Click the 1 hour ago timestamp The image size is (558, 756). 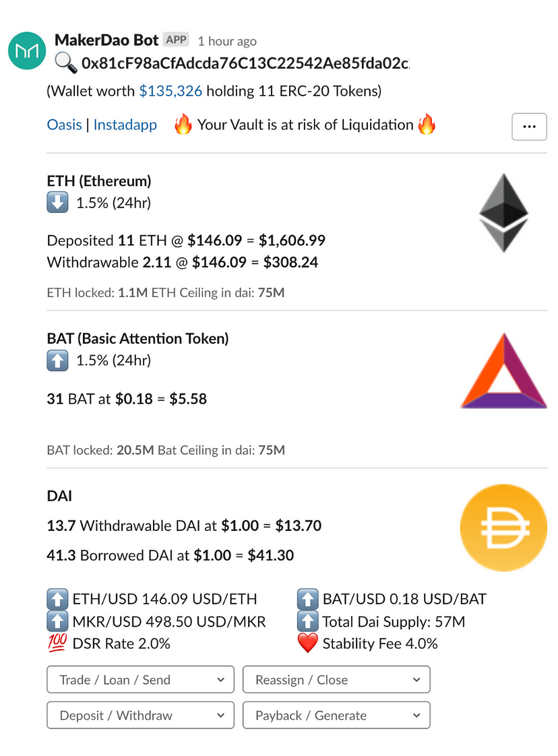(x=227, y=42)
